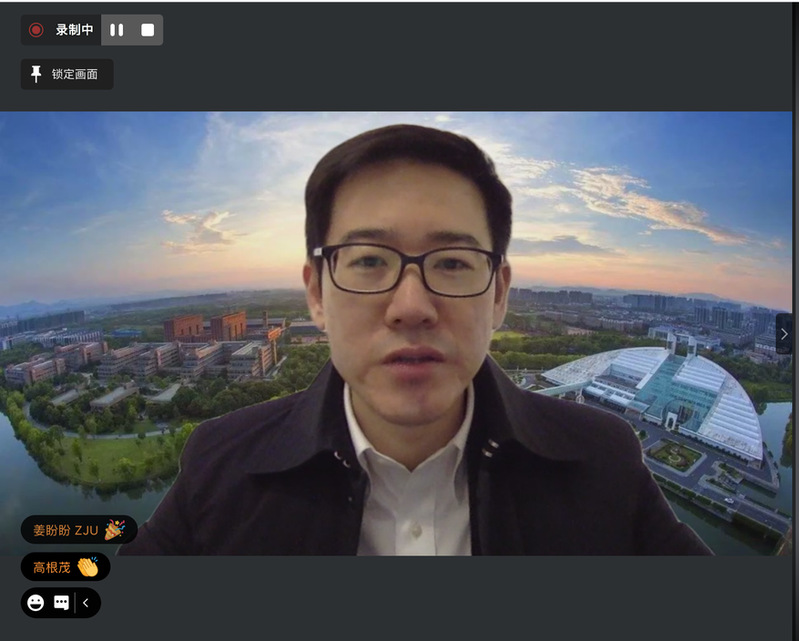Click the pushpin icon to pin view
The height and width of the screenshot is (641, 799).
tap(37, 74)
